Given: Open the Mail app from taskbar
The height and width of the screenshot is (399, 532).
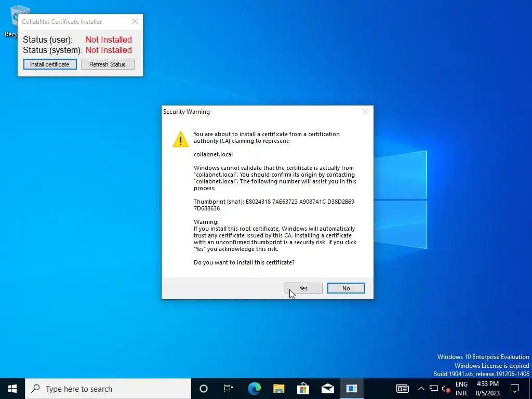Looking at the screenshot, I should (327, 389).
